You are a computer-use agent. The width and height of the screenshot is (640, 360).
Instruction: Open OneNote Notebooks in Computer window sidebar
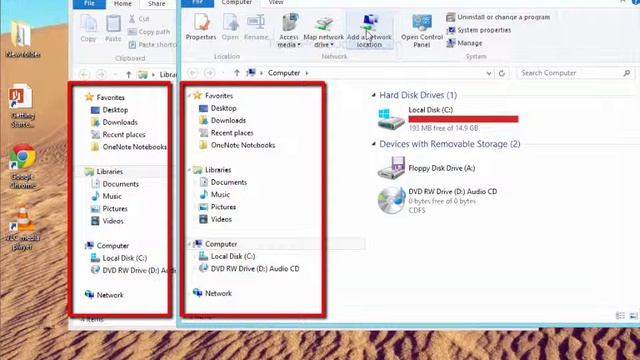237,145
